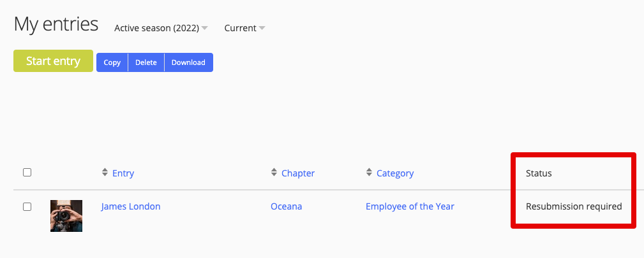Open Employee of the Year category link
Viewport: 644px width, 258px height.
click(410, 206)
